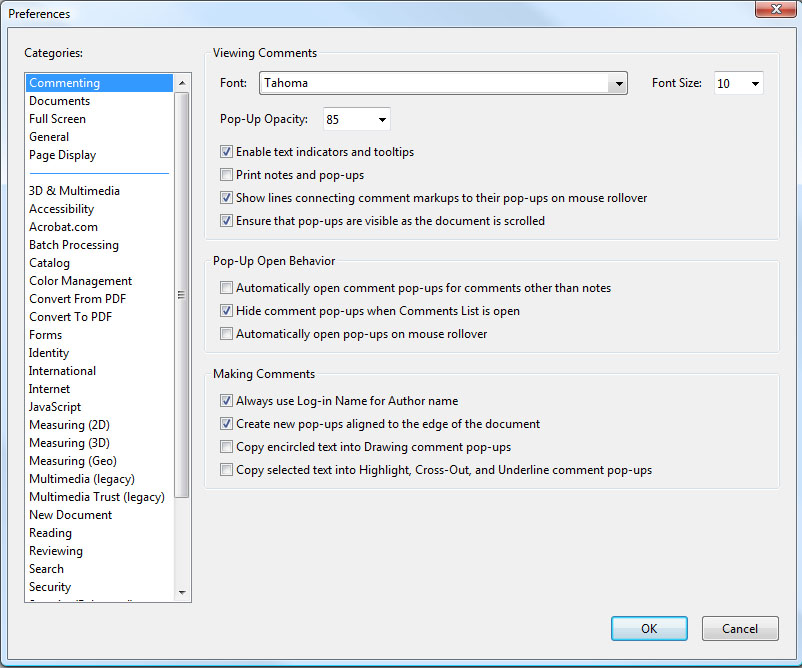
Task: Close the Preferences dialog window
Action: (x=776, y=10)
